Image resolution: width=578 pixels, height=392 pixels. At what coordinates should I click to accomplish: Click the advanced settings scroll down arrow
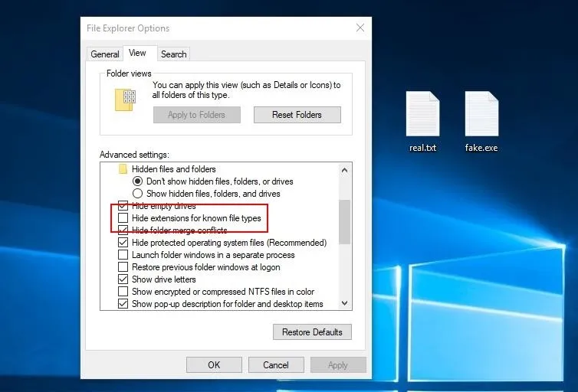tap(345, 303)
